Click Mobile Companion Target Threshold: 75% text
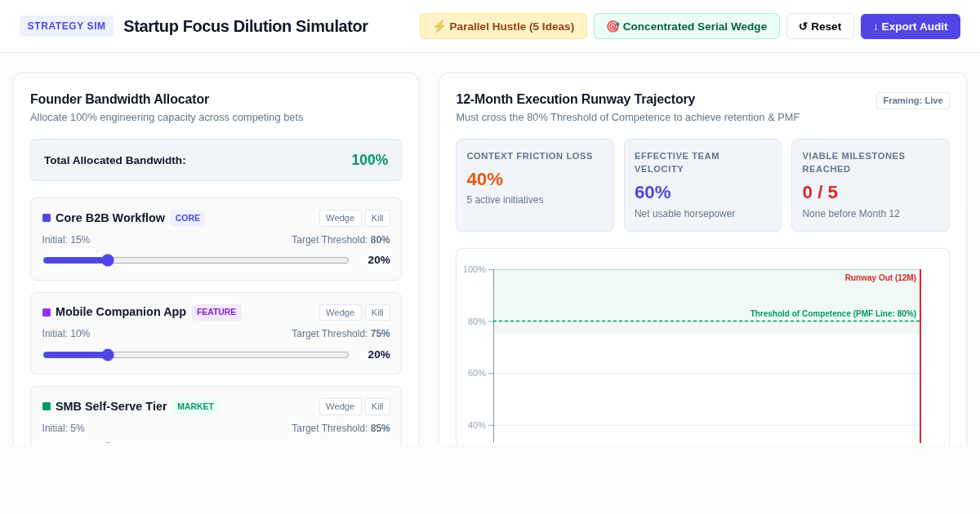 click(x=341, y=334)
